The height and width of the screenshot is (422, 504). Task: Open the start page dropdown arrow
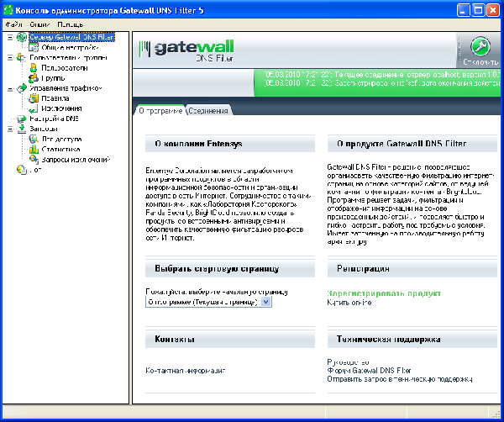[x=265, y=302]
